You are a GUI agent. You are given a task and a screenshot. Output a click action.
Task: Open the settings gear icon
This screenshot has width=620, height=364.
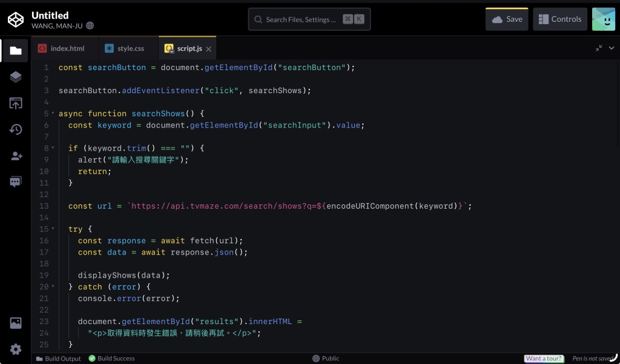(15, 349)
